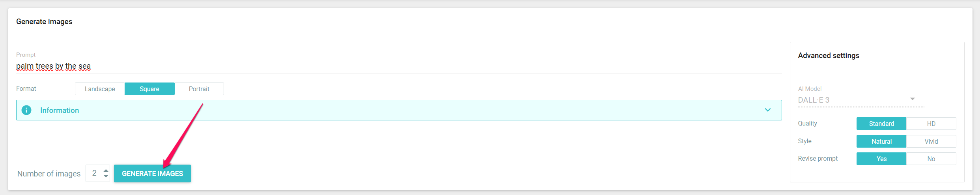Select Square format
980x195 pixels.
(149, 89)
